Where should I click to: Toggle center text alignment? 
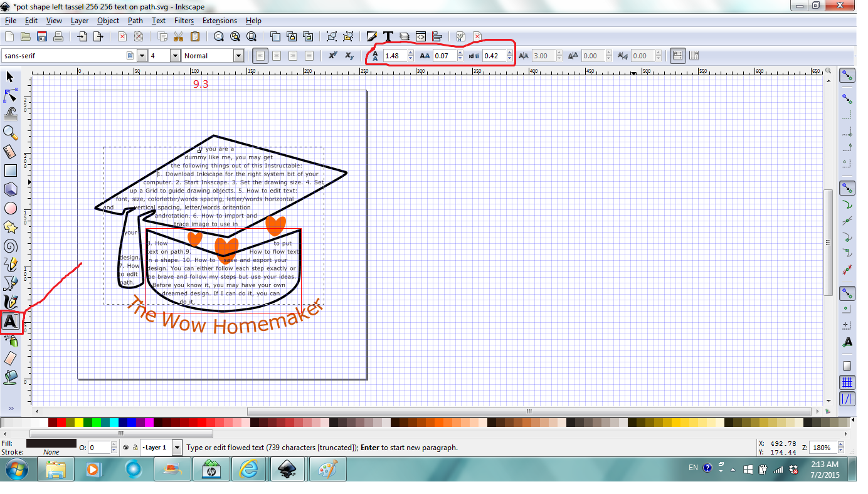click(x=276, y=56)
